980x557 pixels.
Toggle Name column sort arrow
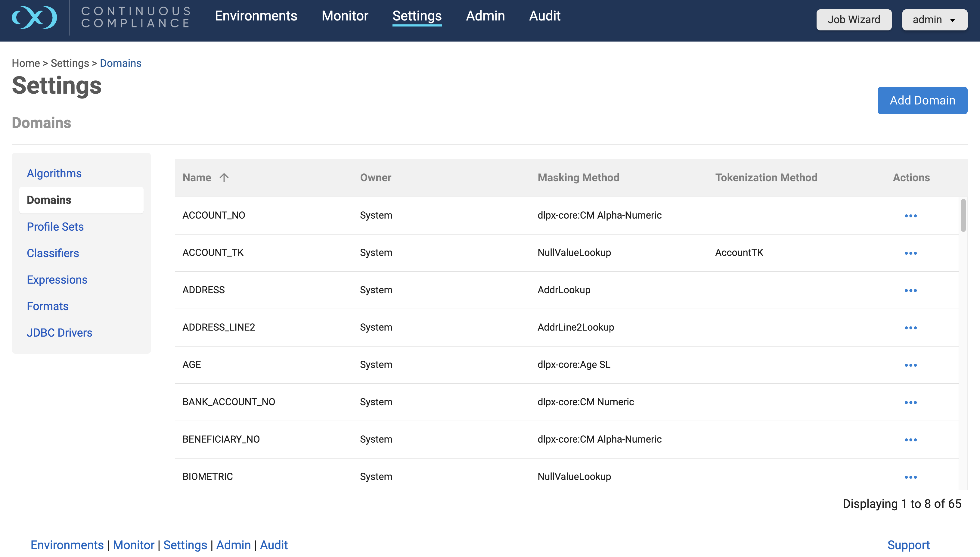[224, 178]
